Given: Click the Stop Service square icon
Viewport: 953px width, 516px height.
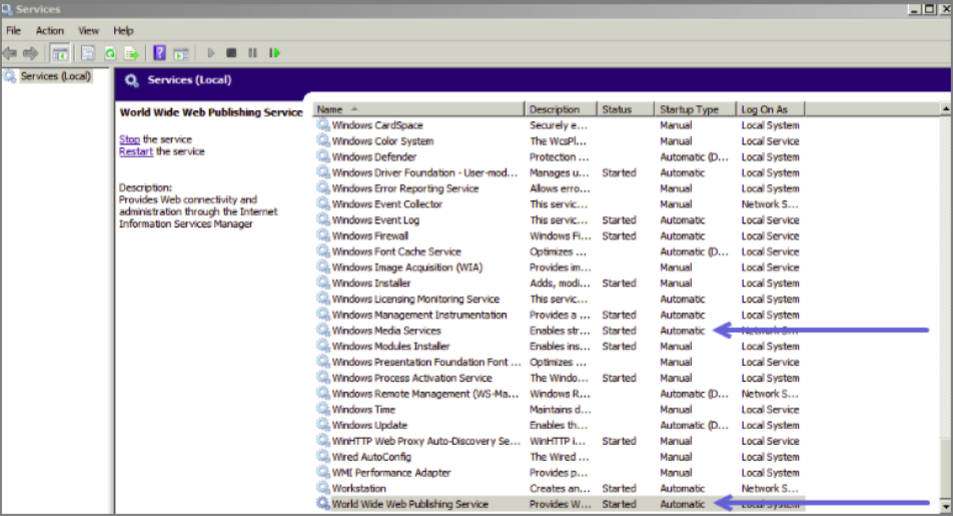Looking at the screenshot, I should [x=231, y=53].
